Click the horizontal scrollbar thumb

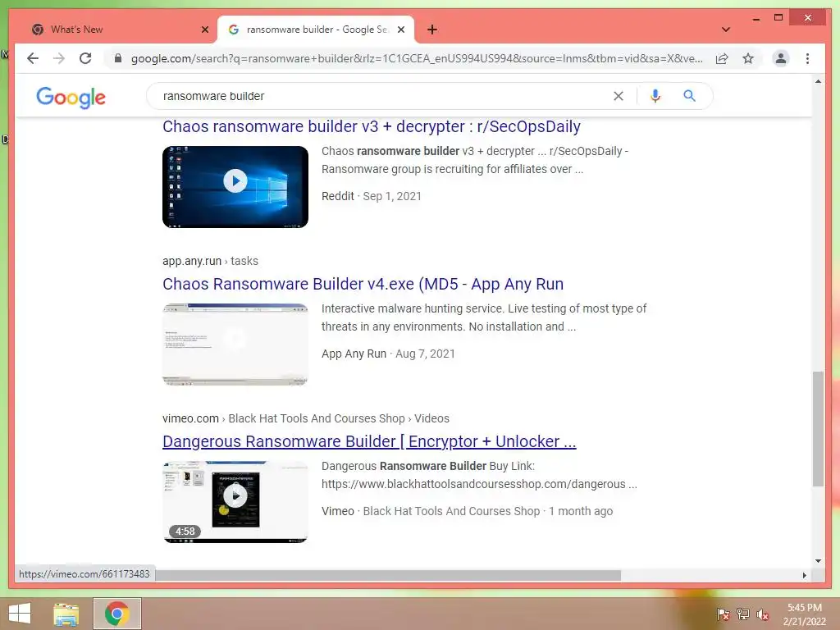pyautogui.click(x=388, y=575)
